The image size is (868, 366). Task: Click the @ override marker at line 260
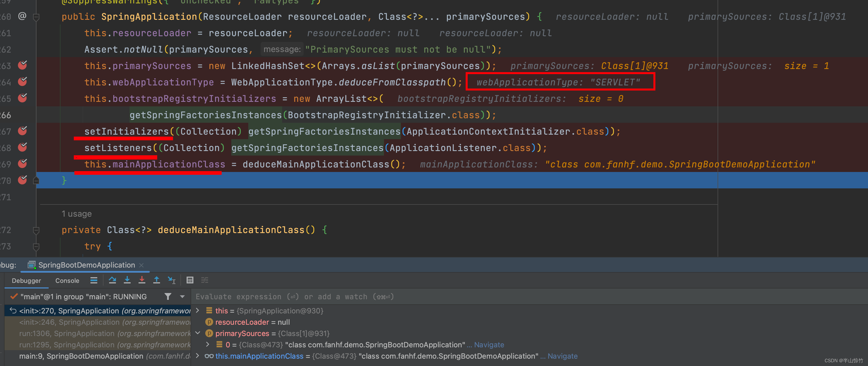(22, 16)
